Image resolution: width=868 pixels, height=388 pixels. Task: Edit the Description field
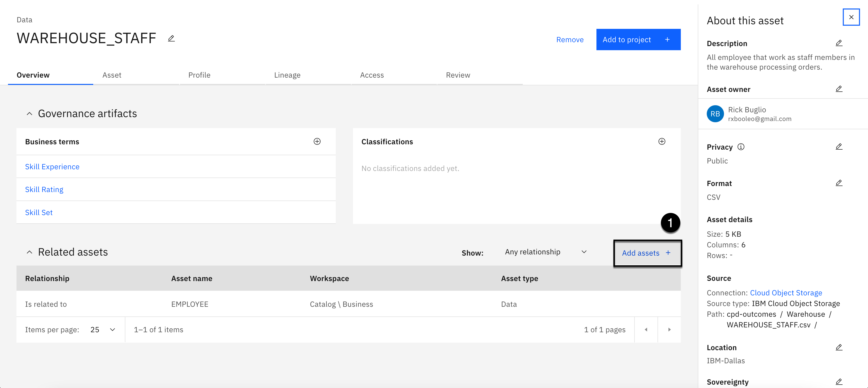pyautogui.click(x=839, y=43)
